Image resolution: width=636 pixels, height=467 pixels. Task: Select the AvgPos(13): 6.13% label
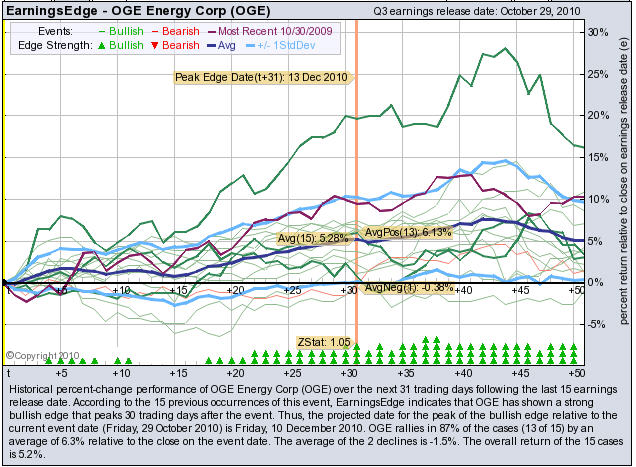pyautogui.click(x=407, y=232)
